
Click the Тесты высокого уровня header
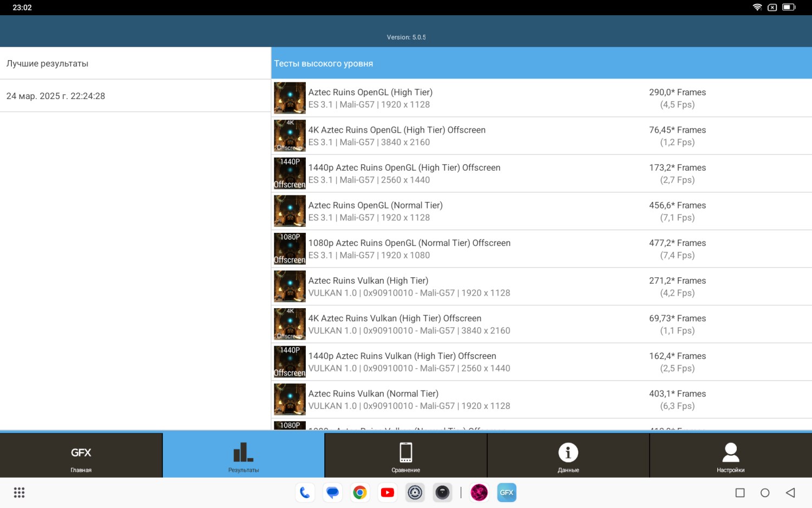[x=541, y=63]
